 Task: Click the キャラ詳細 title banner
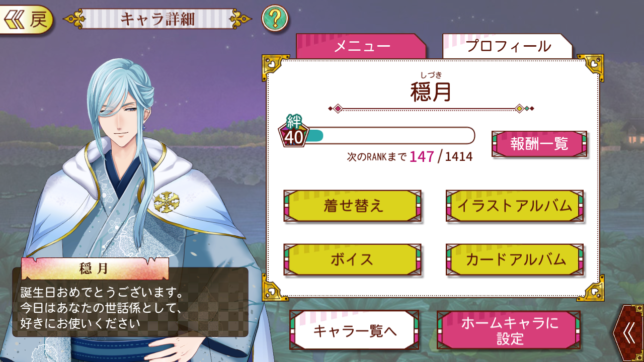pos(157,19)
